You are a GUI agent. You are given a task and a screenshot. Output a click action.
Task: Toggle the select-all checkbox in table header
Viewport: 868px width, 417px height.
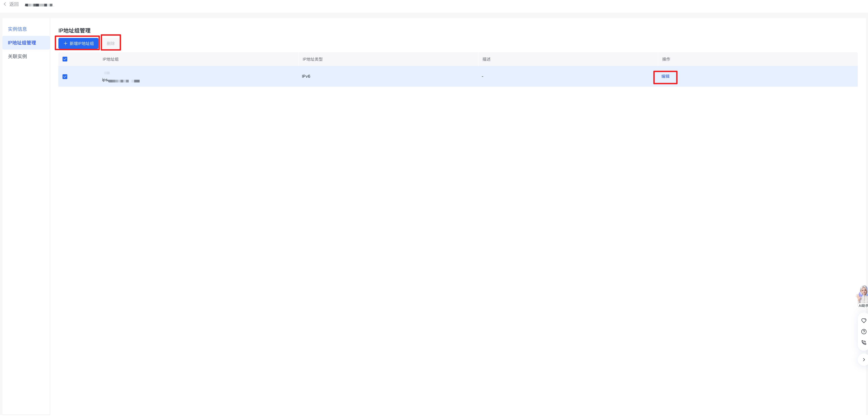[x=65, y=59]
